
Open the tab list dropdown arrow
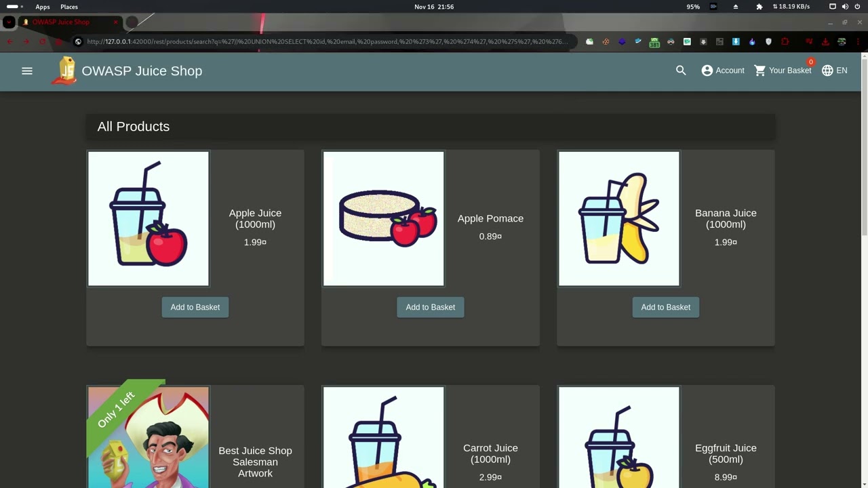pyautogui.click(x=9, y=22)
